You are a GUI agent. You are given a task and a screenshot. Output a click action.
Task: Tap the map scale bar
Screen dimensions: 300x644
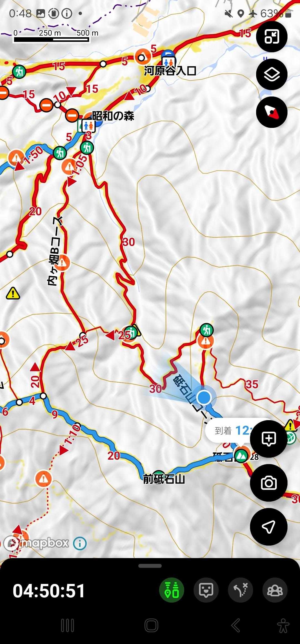(x=52, y=36)
